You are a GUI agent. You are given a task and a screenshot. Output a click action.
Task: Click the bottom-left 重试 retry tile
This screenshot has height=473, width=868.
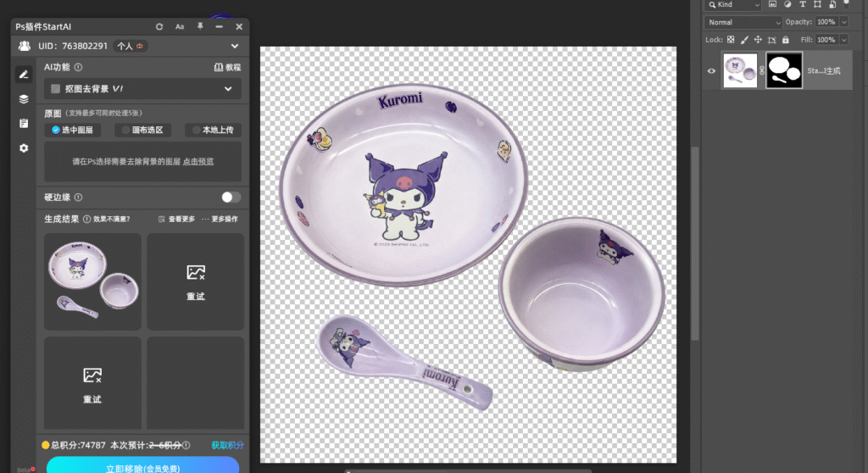pyautogui.click(x=92, y=384)
